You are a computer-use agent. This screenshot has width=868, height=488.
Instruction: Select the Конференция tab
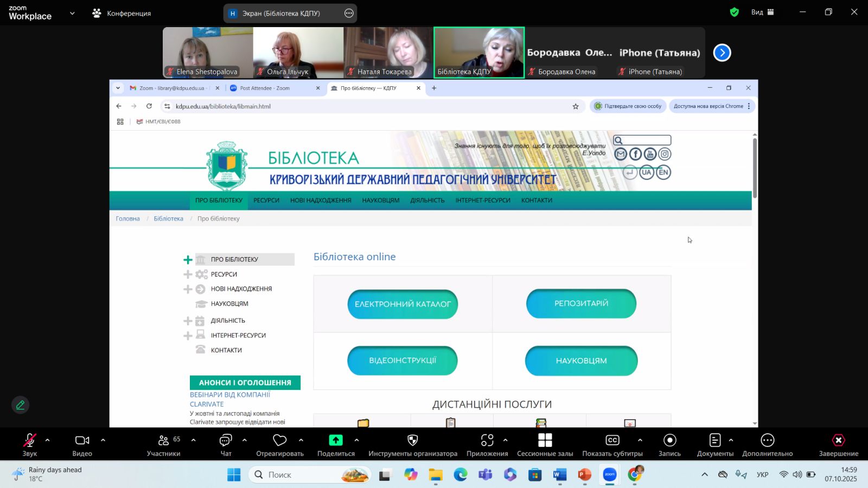(122, 13)
